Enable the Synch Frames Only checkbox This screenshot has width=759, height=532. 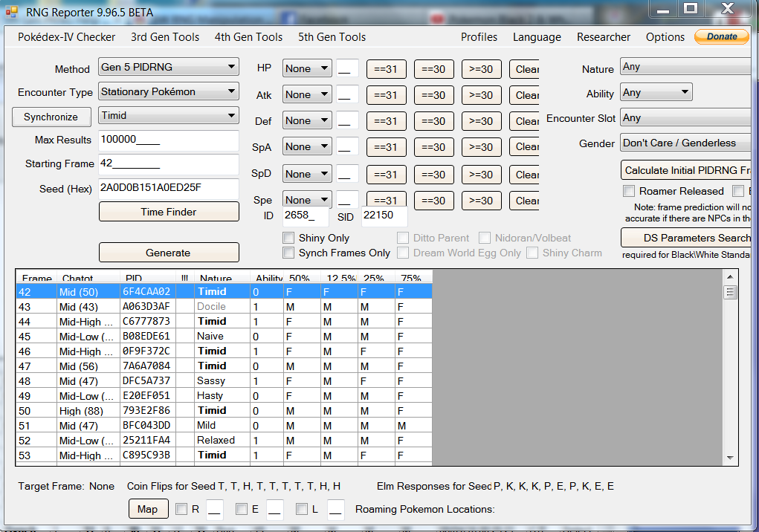coord(288,253)
